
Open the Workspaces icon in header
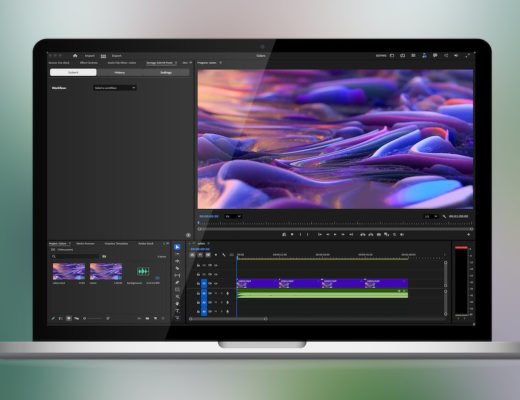point(392,56)
